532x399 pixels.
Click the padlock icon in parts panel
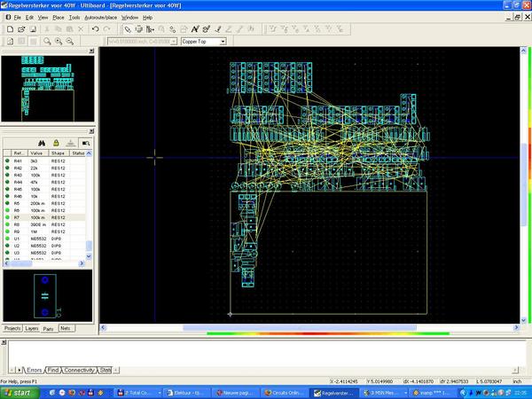pyautogui.click(x=56, y=142)
